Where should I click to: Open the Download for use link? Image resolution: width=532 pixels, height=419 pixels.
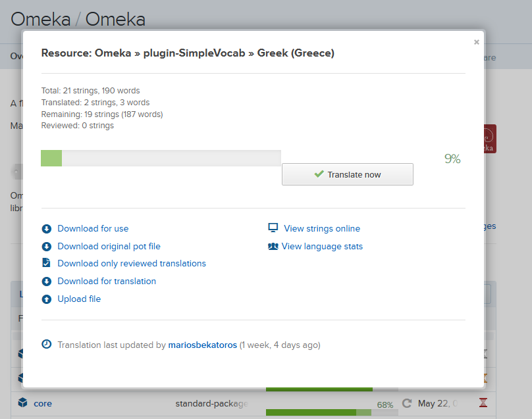coord(93,228)
